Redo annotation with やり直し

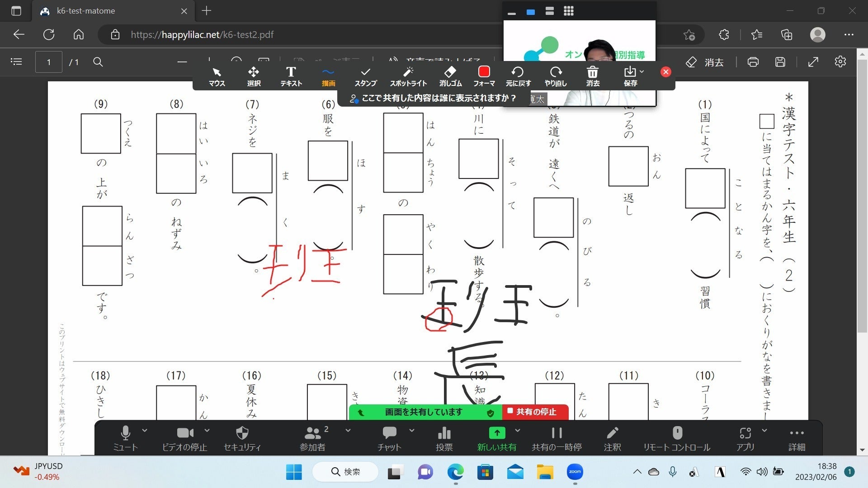[556, 77]
